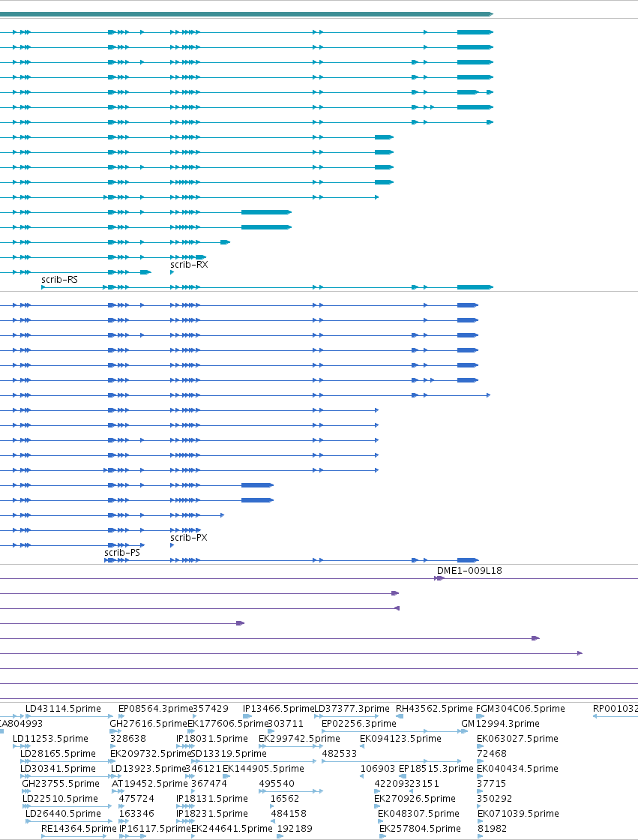Select the EK299742.5prime label
The width and height of the screenshot is (638, 840).
click(299, 739)
